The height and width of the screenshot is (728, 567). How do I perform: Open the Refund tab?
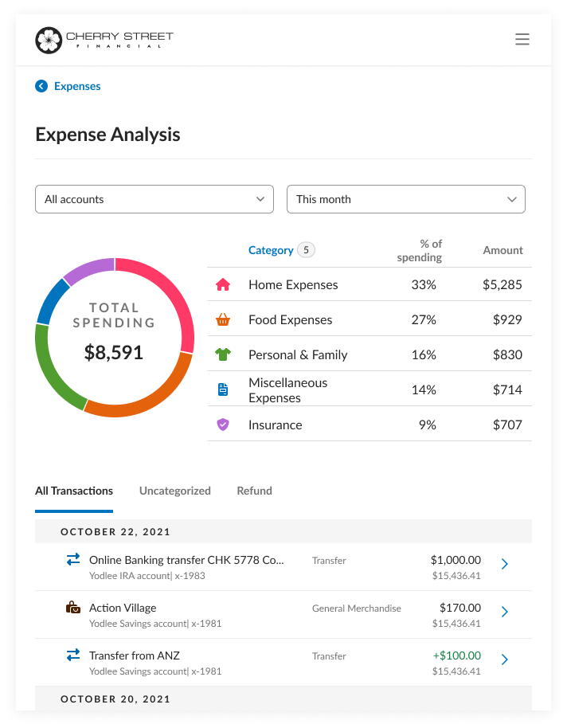point(254,491)
